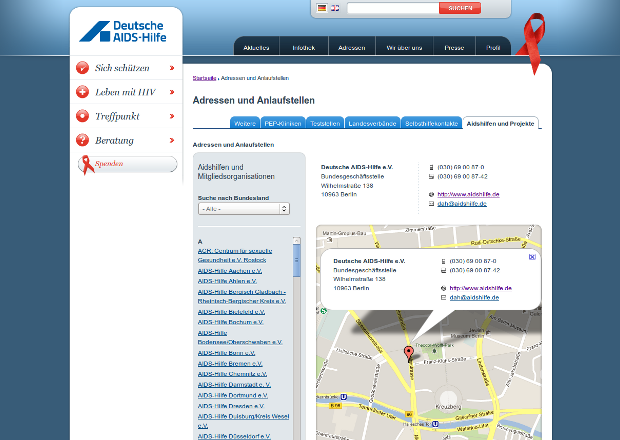Open www.aidshilfe.de link above the map
Viewport: 620px width, 440px height.
coord(468,194)
